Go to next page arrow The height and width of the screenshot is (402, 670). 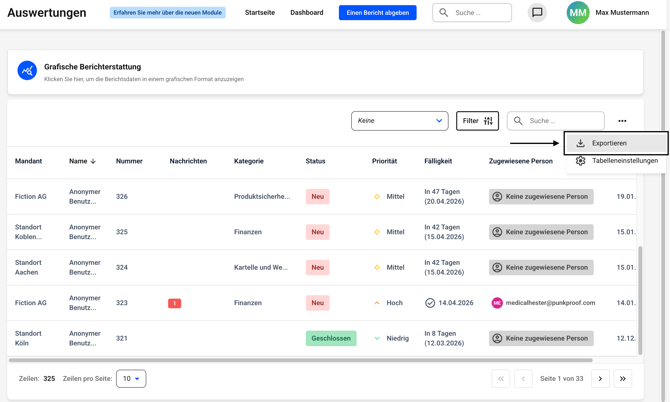[x=600, y=379]
